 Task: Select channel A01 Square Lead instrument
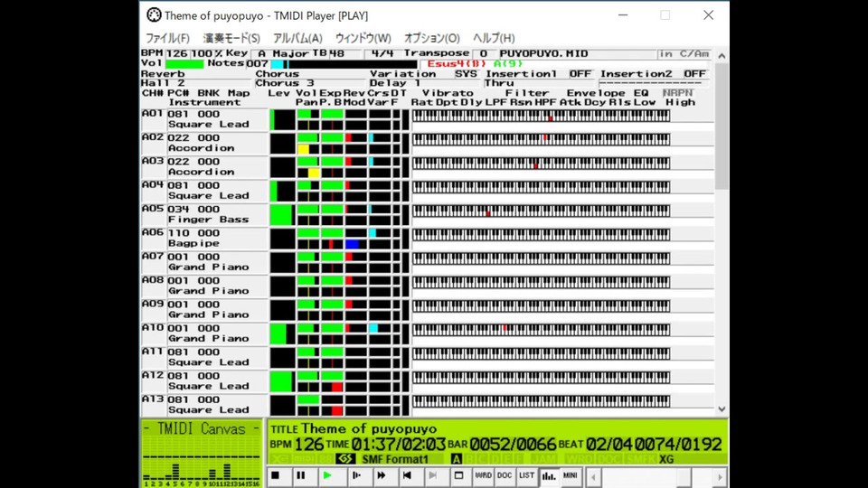point(208,125)
